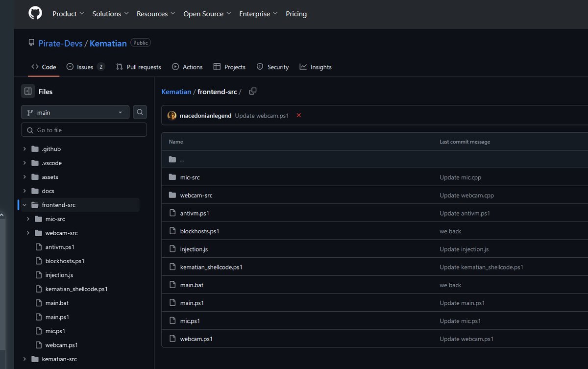Expand the .vscode folder in the tree
The width and height of the screenshot is (588, 369).
coord(24,163)
